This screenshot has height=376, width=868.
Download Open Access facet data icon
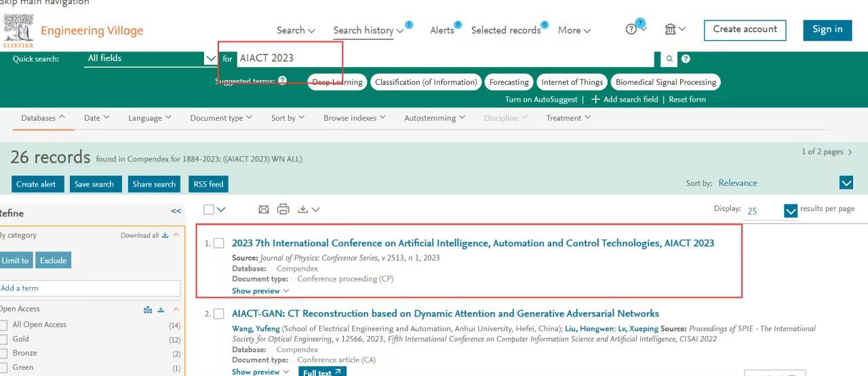tap(161, 309)
